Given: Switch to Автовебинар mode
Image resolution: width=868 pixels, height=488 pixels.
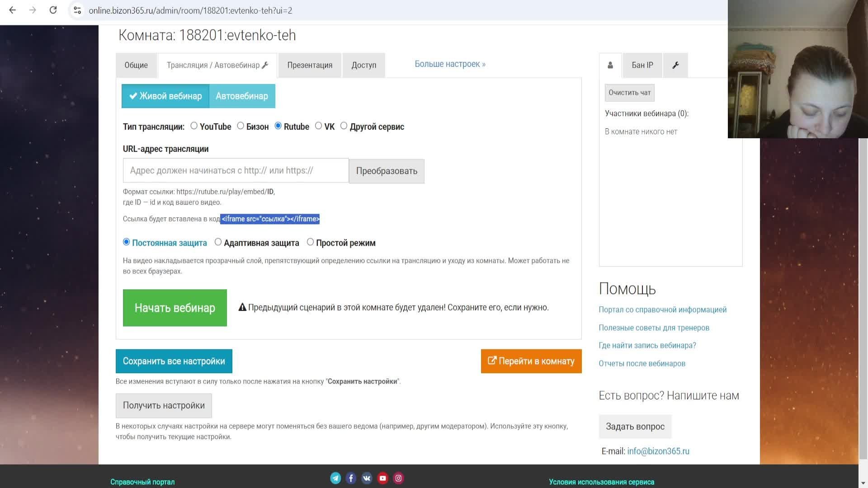Looking at the screenshot, I should click(x=242, y=96).
